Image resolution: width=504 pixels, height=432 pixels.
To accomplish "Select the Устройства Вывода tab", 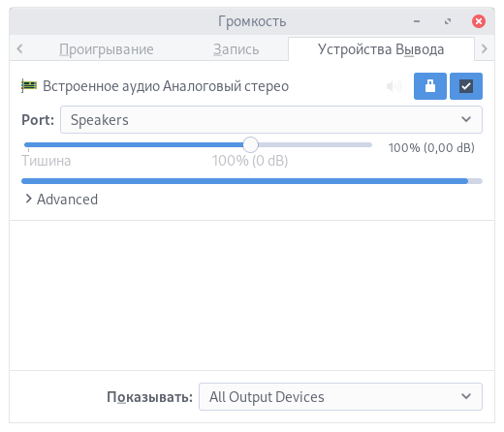I will point(381,49).
